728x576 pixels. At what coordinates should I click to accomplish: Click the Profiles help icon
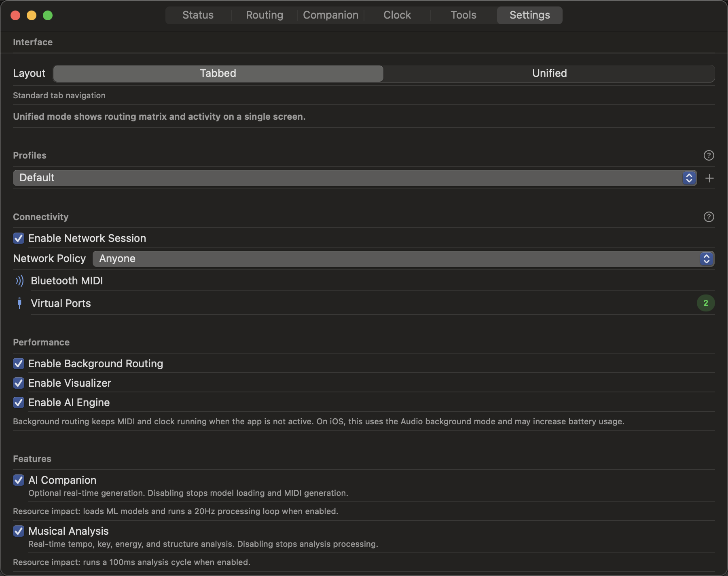709,155
